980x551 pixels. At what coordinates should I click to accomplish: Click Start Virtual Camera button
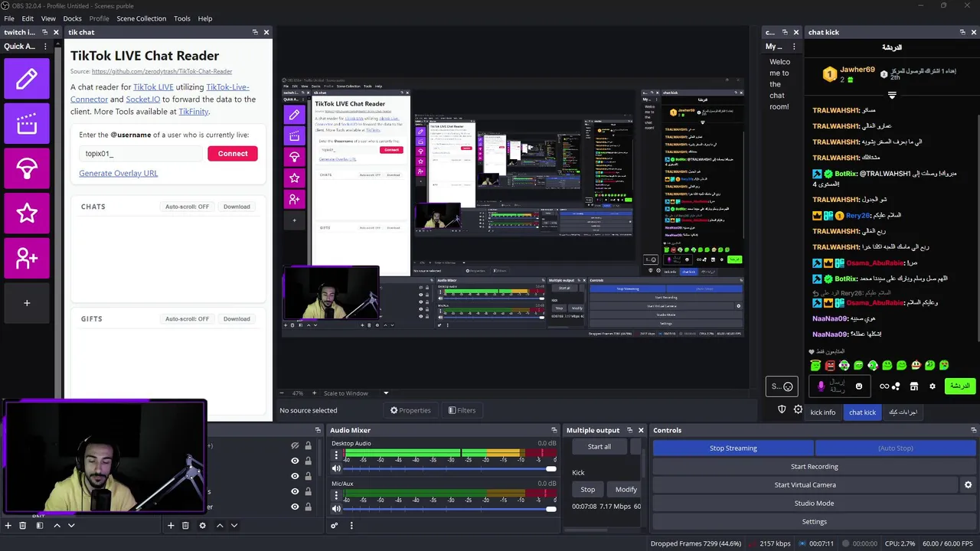805,485
